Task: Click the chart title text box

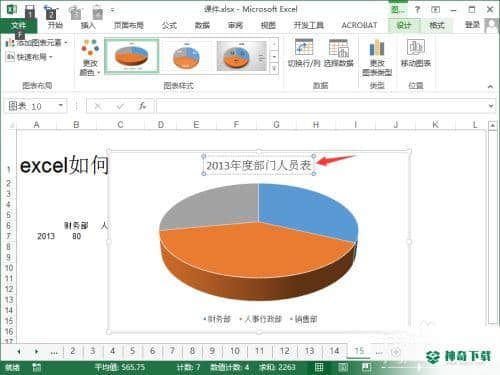Action: (x=259, y=165)
